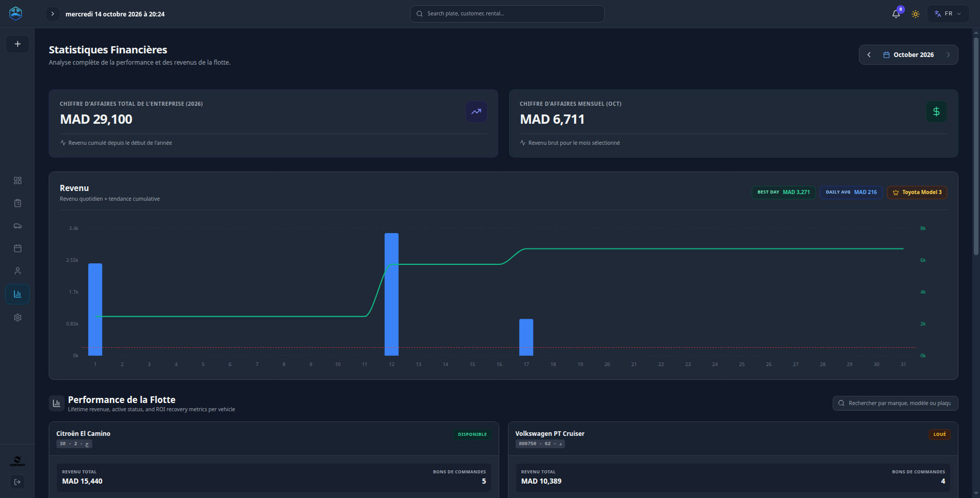Click the dollar icon on monthly revenue card

click(x=936, y=111)
